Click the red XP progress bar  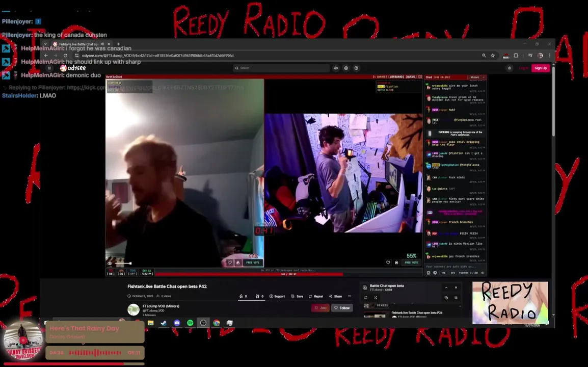pos(249,274)
